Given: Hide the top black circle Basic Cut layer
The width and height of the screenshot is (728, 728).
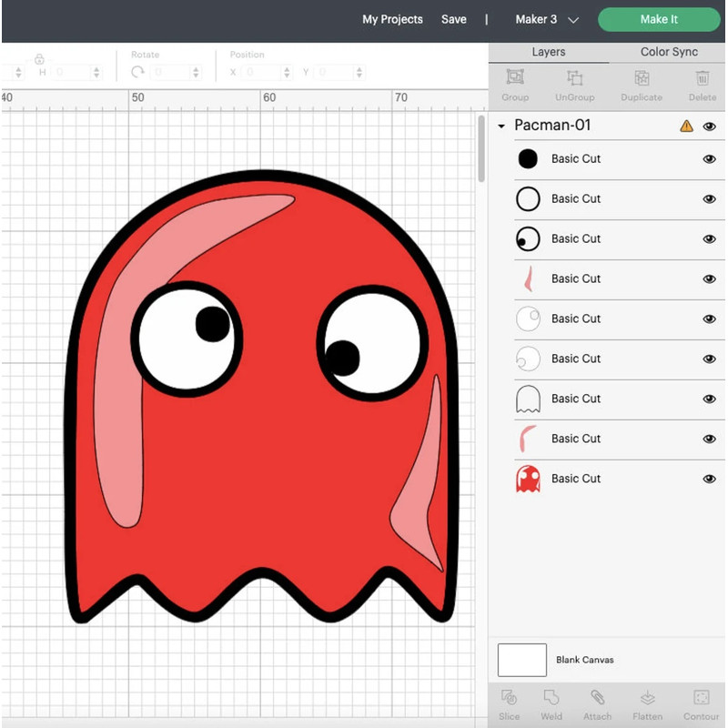Looking at the screenshot, I should coord(711,159).
